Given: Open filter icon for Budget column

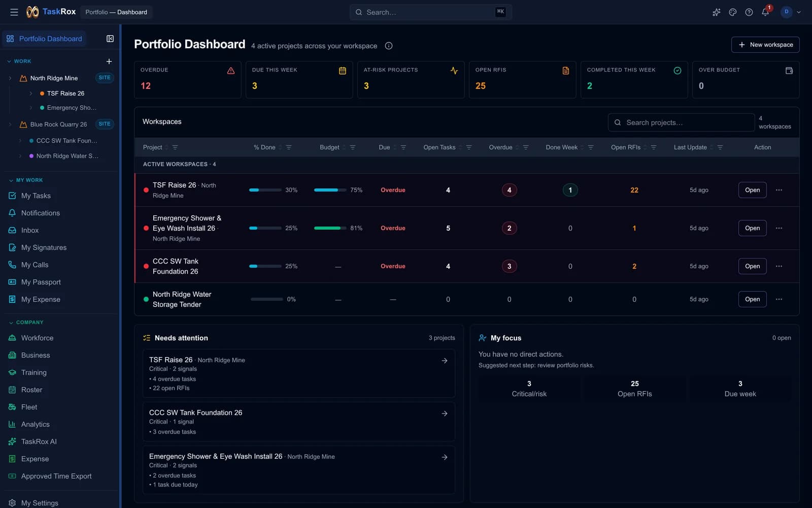Looking at the screenshot, I should [x=353, y=147].
